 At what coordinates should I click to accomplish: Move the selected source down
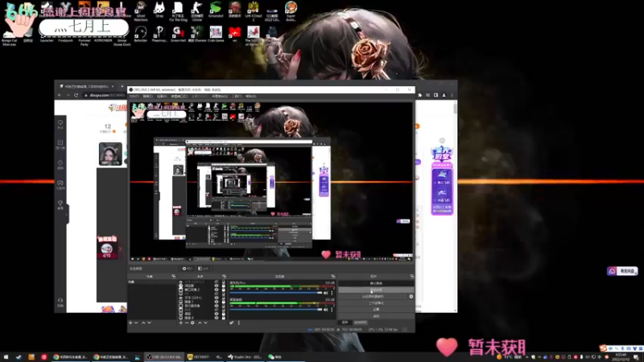click(x=206, y=323)
